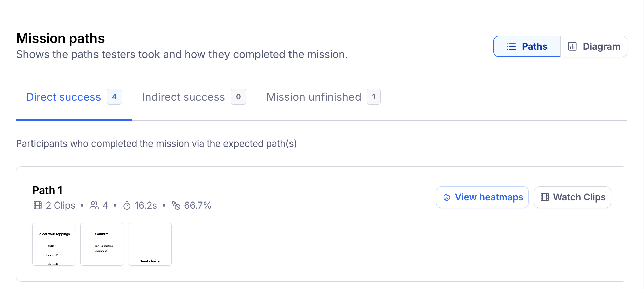
Task: Open the Confirm screen thumbnail
Action: [x=102, y=244]
